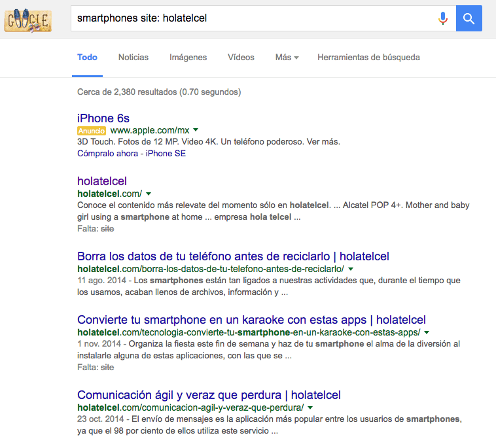Click the '23 oct. 2014' snippet date

coord(100,419)
